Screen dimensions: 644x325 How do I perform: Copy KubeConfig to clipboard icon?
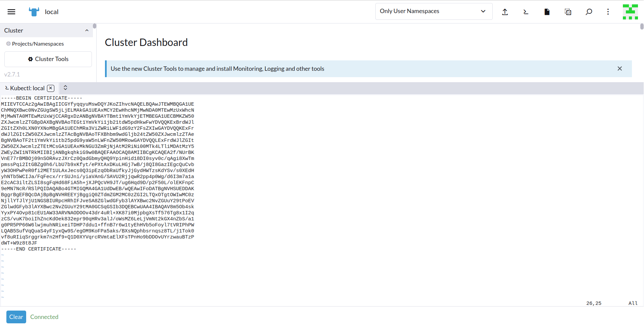click(x=568, y=12)
